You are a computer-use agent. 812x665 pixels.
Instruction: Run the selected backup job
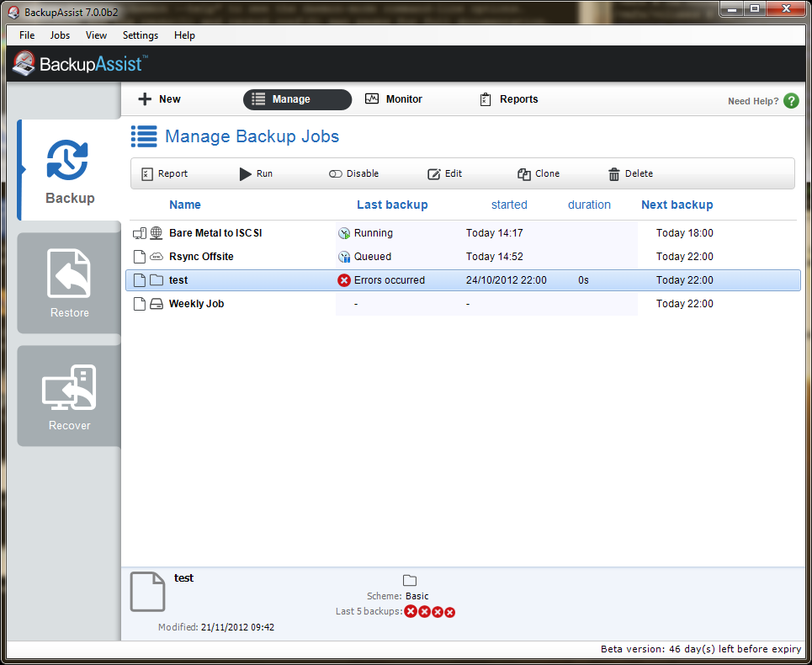[x=256, y=173]
